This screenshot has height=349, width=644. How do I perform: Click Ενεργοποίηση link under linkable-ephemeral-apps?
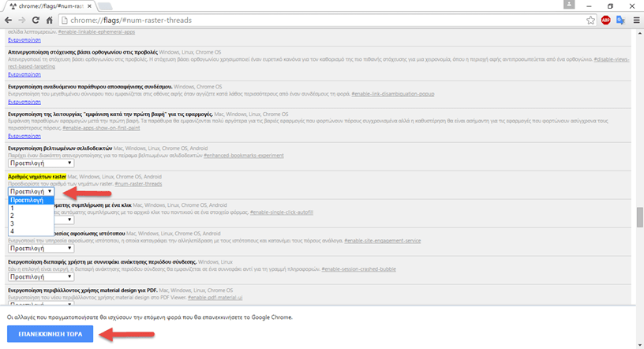point(24,39)
